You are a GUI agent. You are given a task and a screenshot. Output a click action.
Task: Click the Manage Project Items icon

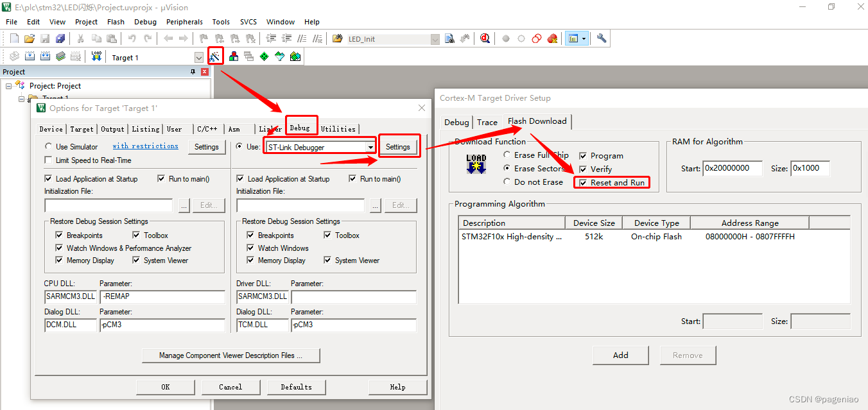(x=234, y=56)
